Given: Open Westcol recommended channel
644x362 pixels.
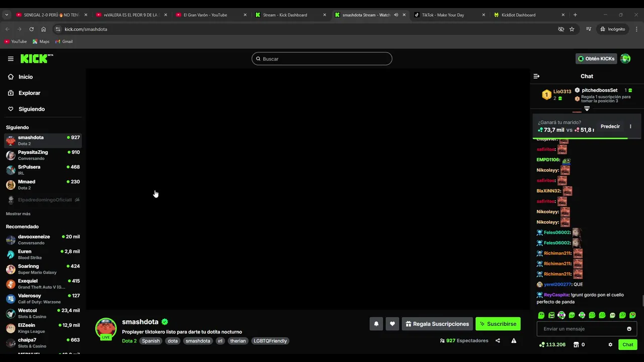Looking at the screenshot, I should tap(43, 313).
